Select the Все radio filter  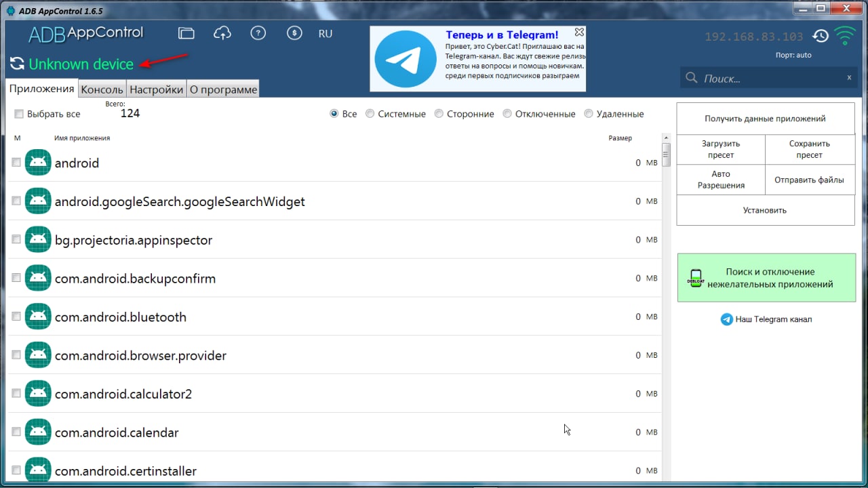coord(334,114)
